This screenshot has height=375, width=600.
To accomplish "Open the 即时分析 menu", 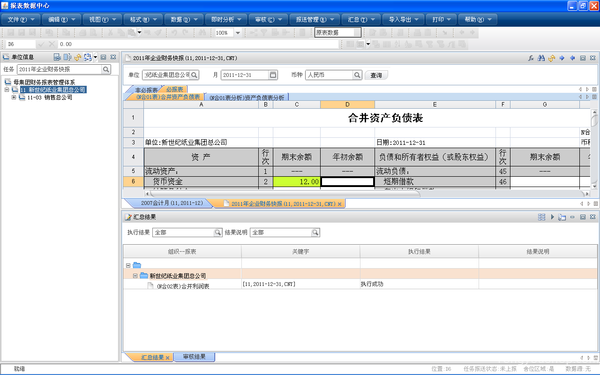I will tap(226, 19).
